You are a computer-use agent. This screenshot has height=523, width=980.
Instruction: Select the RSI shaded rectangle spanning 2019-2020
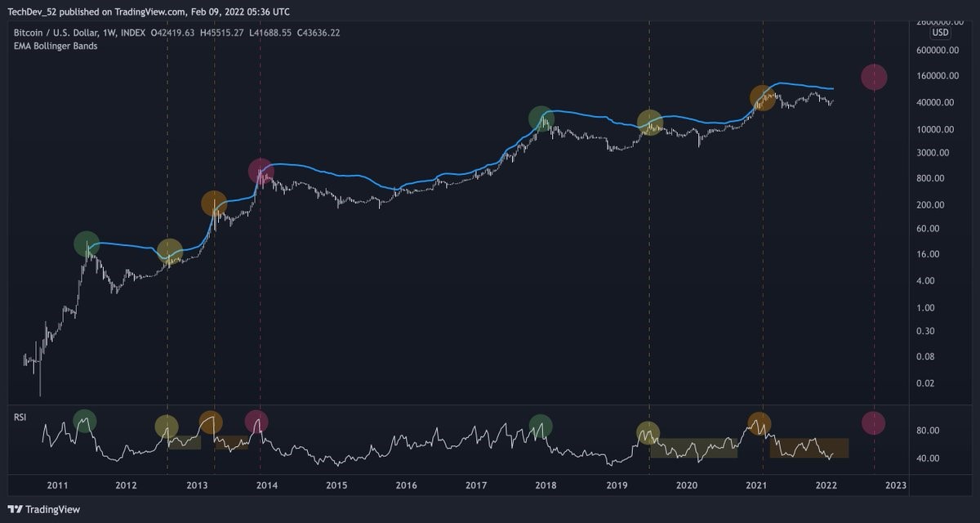pyautogui.click(x=694, y=448)
